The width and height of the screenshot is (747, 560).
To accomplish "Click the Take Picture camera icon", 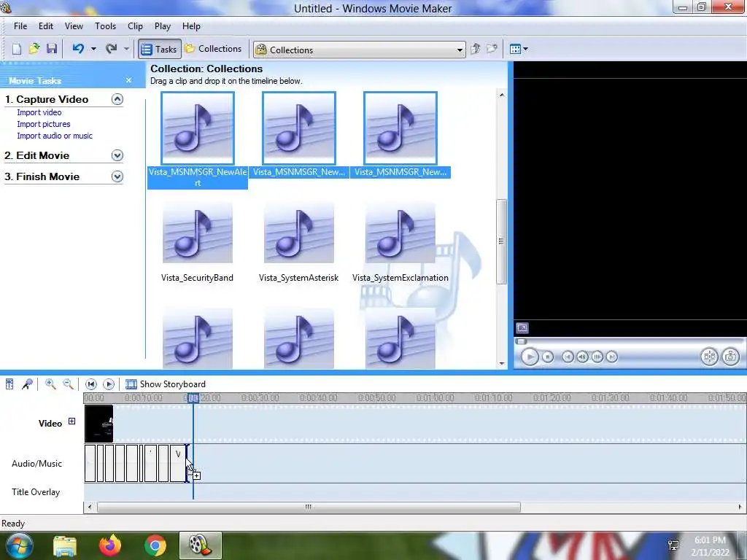I will tap(730, 356).
